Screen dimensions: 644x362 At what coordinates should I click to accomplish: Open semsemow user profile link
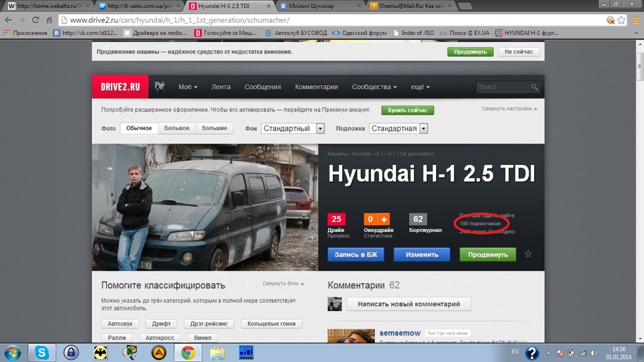click(x=400, y=333)
